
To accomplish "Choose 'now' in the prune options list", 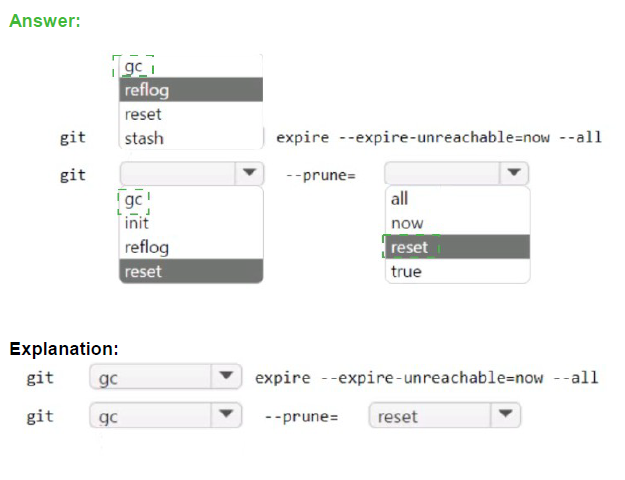I will (x=456, y=223).
